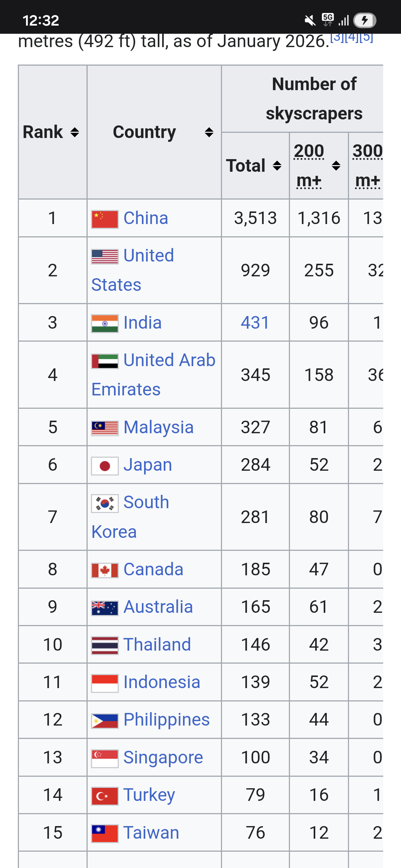Open the Malaysia country link

(158, 427)
